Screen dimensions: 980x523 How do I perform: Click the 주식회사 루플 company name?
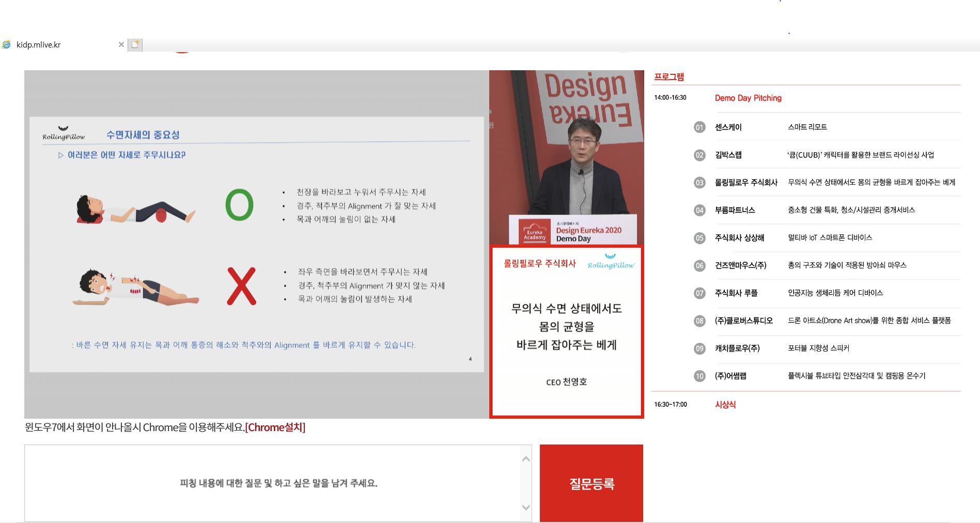[736, 293]
